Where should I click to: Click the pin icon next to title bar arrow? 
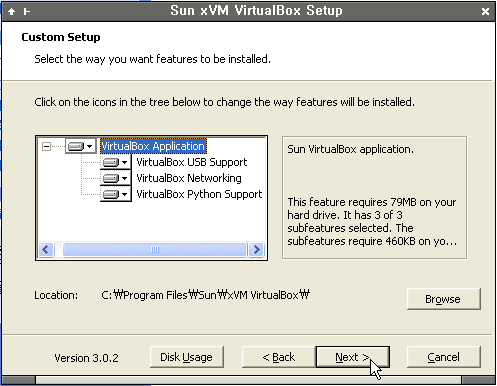tap(27, 12)
